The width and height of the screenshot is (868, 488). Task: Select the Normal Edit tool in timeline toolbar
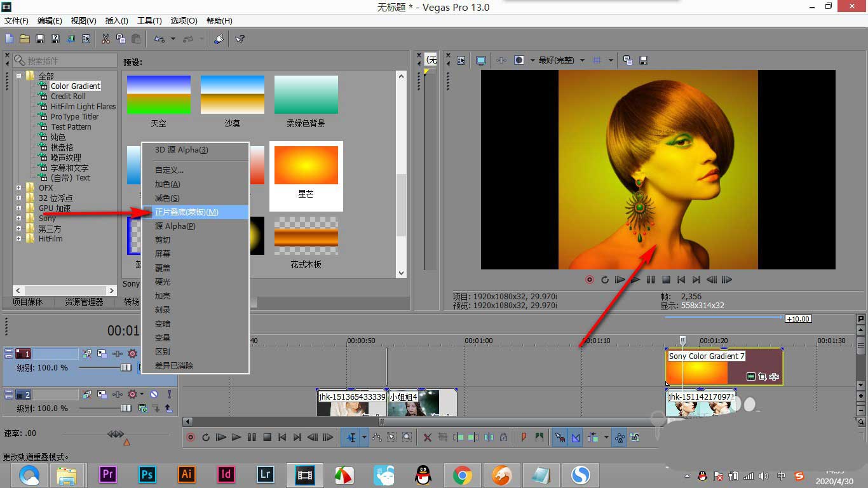pos(351,437)
